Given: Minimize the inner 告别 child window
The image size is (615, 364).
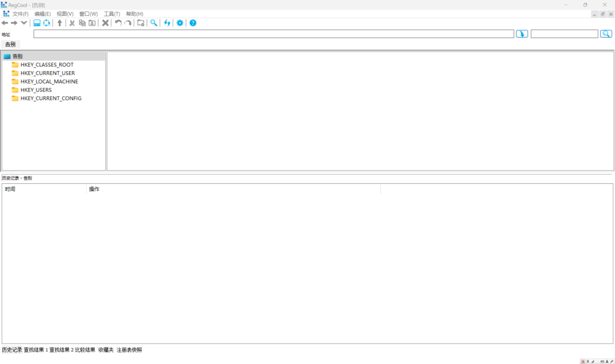Looking at the screenshot, I should pyautogui.click(x=594, y=14).
